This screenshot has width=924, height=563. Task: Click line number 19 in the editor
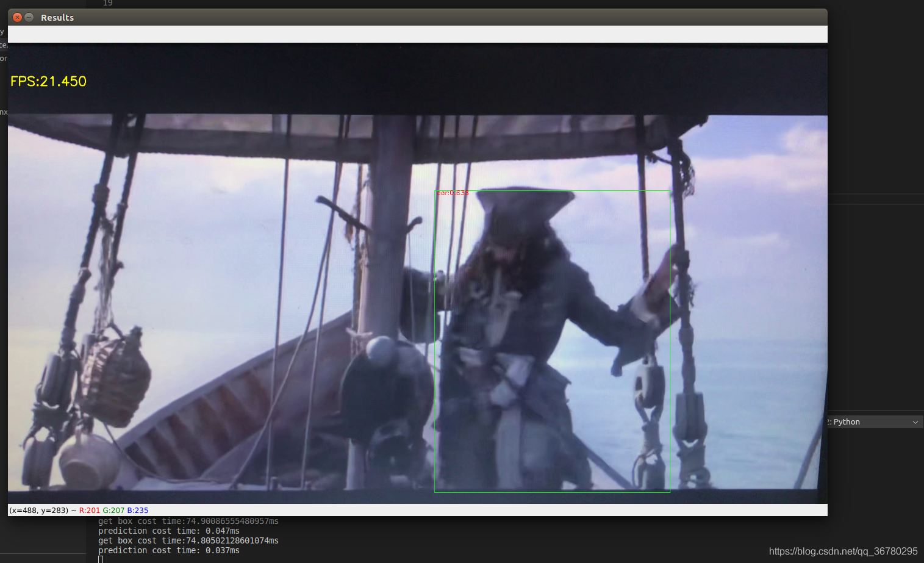[x=108, y=3]
